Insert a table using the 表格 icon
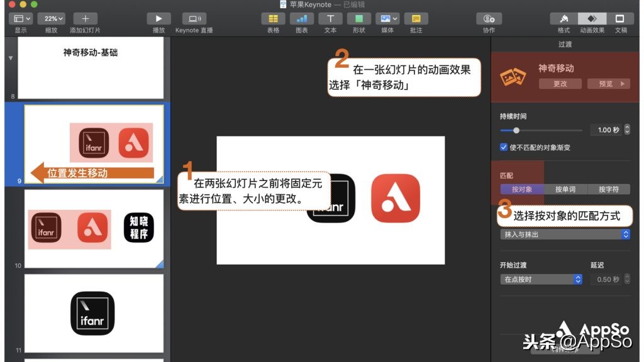This screenshot has height=362, width=644. [272, 18]
